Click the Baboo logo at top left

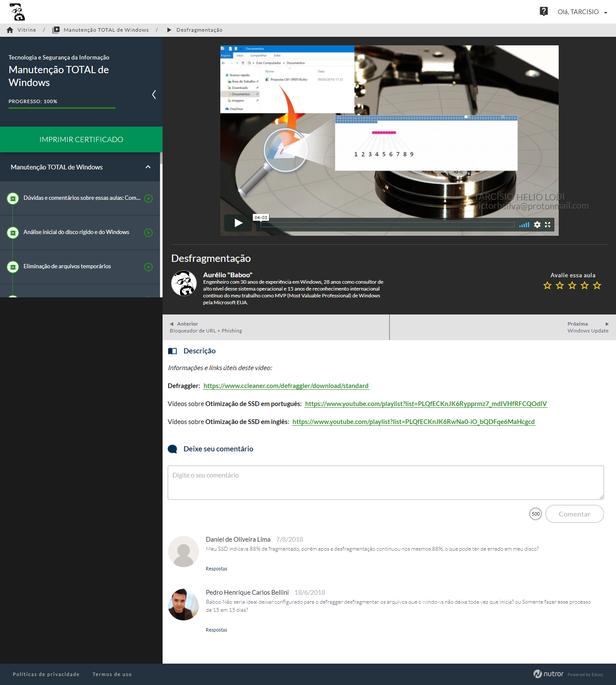pos(17,12)
